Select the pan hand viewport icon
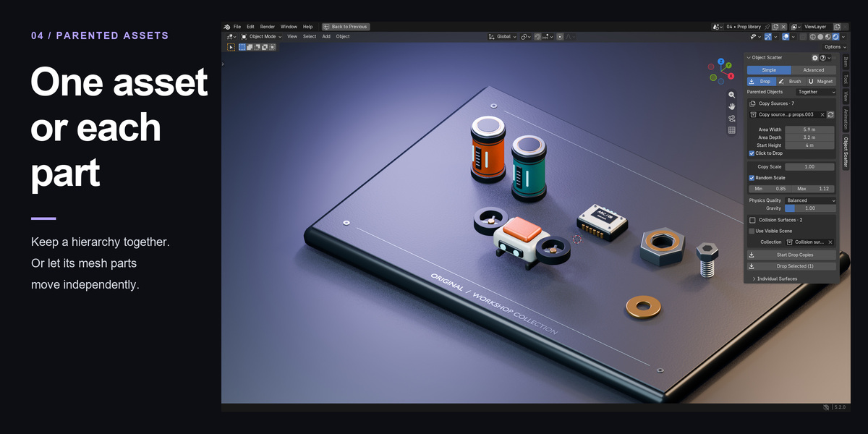 [732, 106]
